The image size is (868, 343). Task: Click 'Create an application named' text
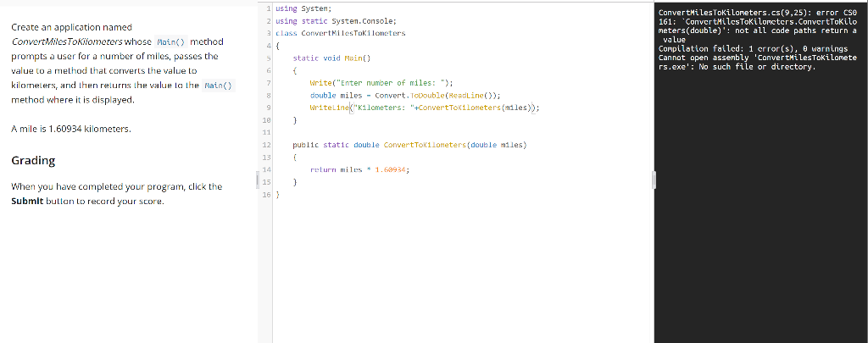coord(71,27)
